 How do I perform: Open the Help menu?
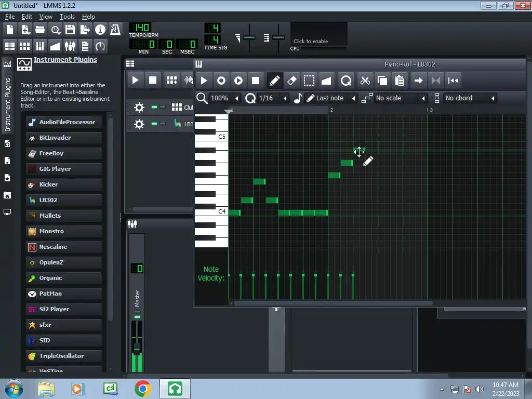(88, 17)
